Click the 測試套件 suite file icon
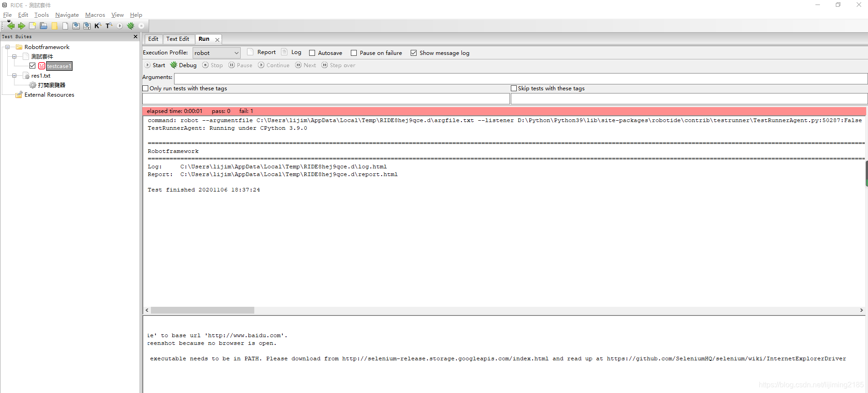Viewport: 868px width, 393px height. click(26, 57)
